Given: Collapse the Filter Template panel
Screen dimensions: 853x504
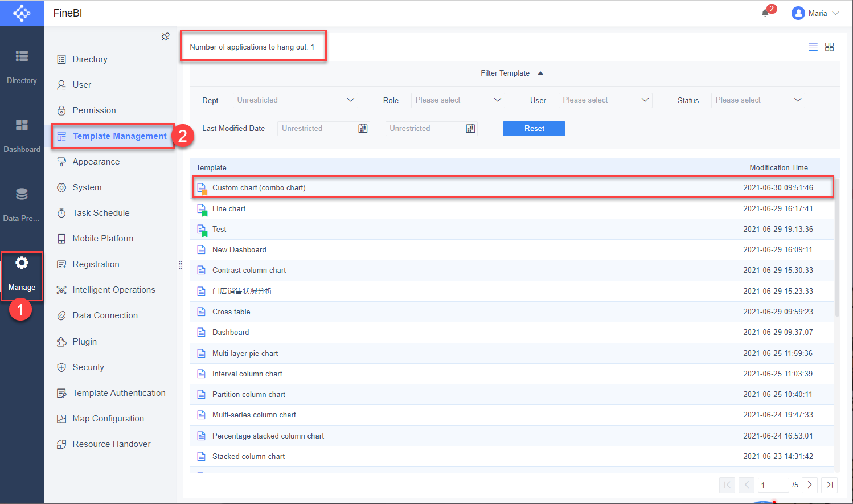Looking at the screenshot, I should pyautogui.click(x=540, y=73).
